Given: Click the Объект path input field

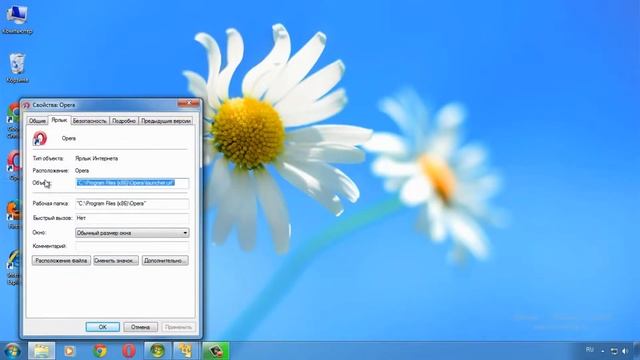Looking at the screenshot, I should point(132,183).
